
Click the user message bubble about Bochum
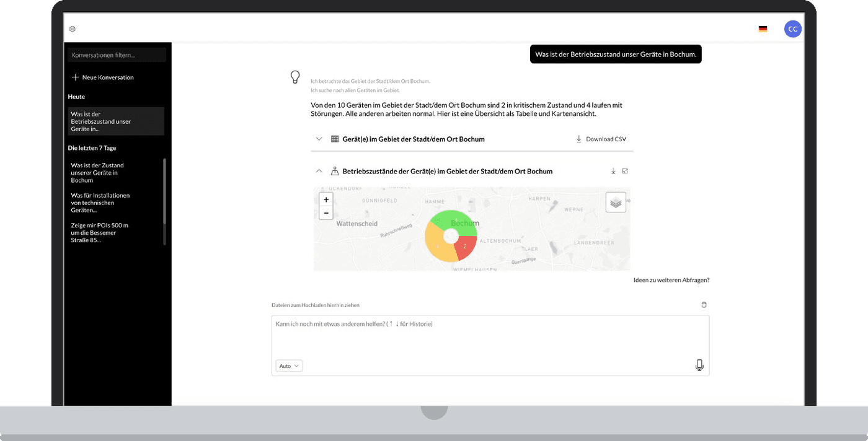pyautogui.click(x=616, y=55)
